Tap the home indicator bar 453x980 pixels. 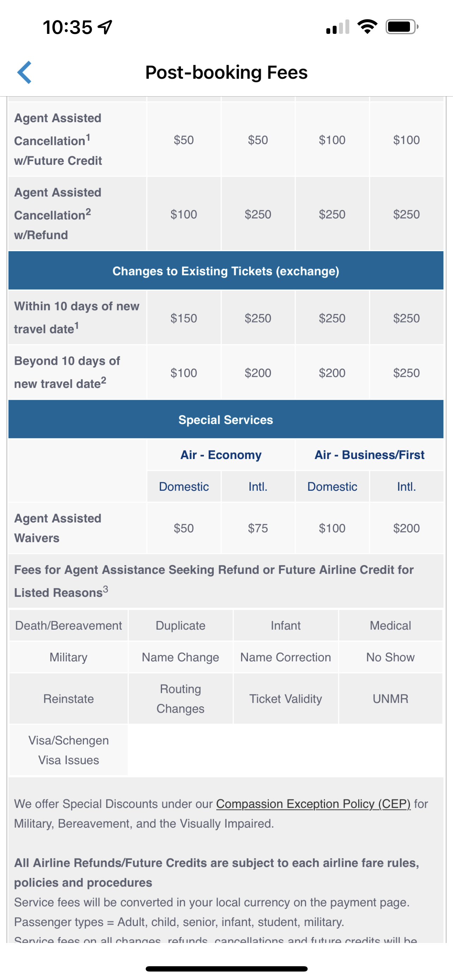click(226, 969)
